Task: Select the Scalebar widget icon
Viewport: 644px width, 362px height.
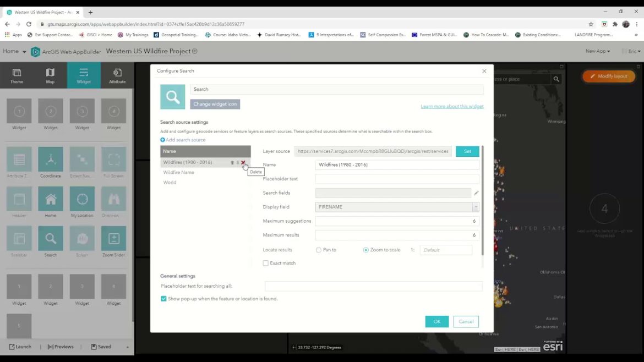Action: (x=19, y=238)
